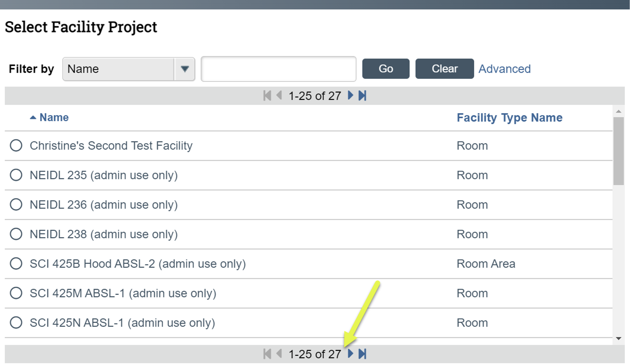Go to next page in top pager
Image resolution: width=630 pixels, height=364 pixels.
(350, 96)
